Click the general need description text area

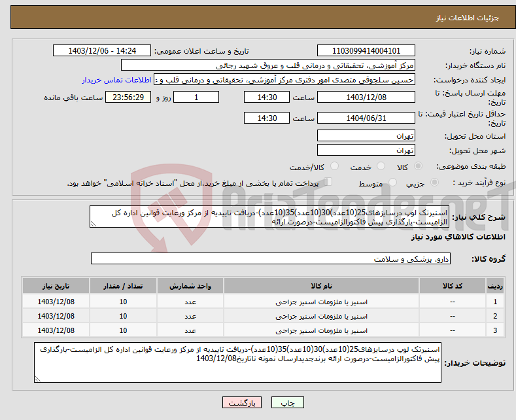point(269,217)
